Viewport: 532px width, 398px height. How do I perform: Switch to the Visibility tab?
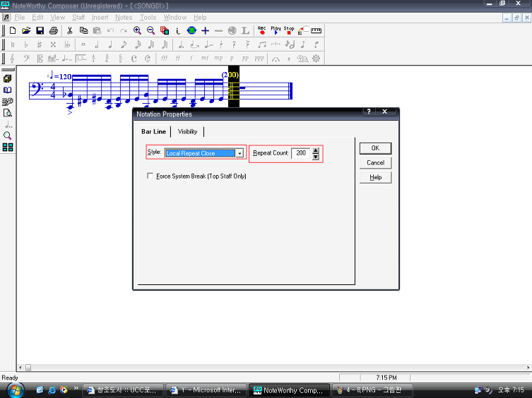click(187, 131)
